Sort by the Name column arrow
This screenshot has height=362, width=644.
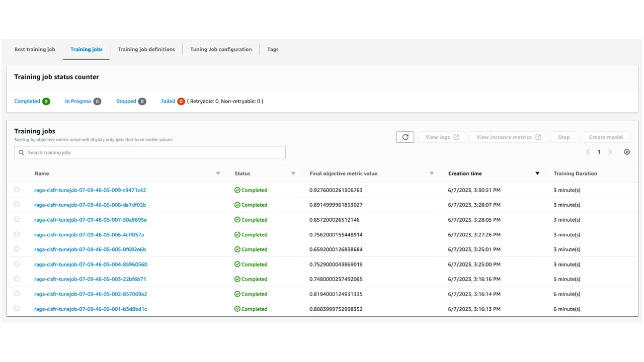click(218, 173)
